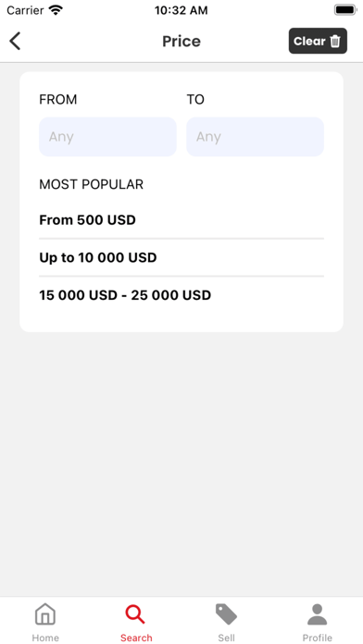This screenshot has width=363, height=644.
Task: Switch to the Home tab label
Action: click(45, 638)
